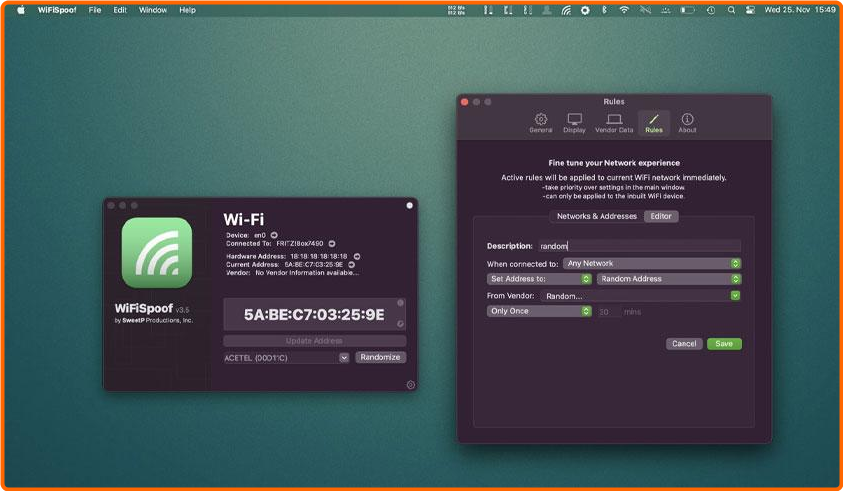Click the arrow icon next to FRITZ!Box7490
This screenshot has width=843, height=491.
(332, 244)
